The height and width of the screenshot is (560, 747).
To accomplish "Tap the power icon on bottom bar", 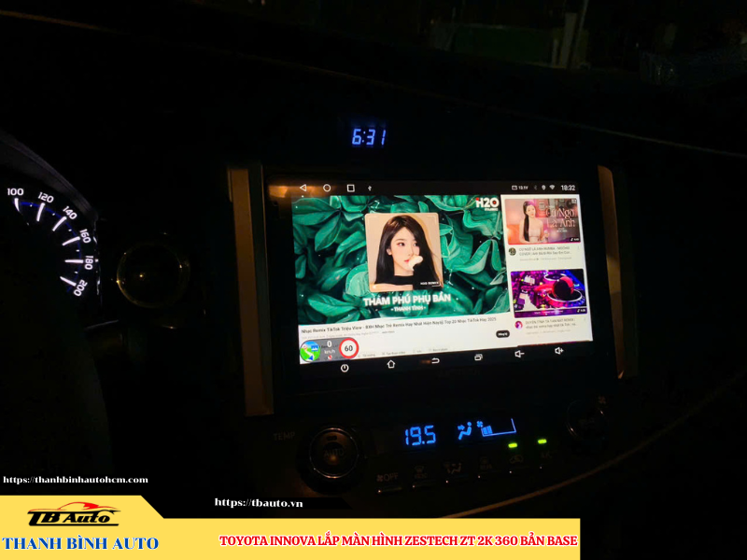I will coord(345,368).
